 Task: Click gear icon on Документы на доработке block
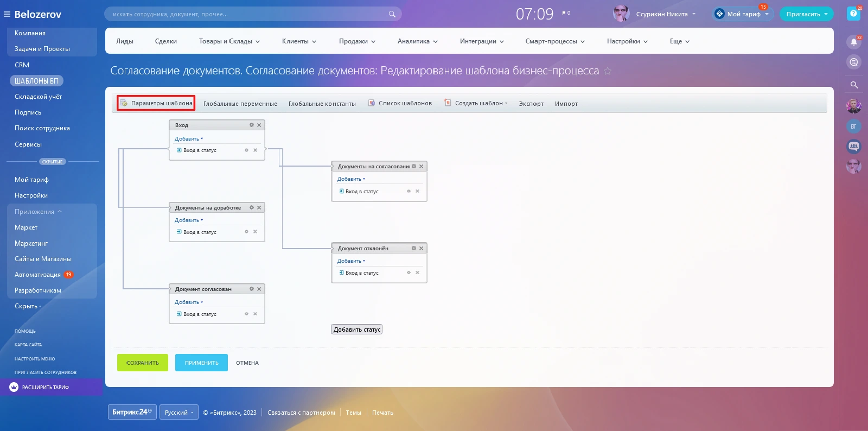(x=251, y=208)
